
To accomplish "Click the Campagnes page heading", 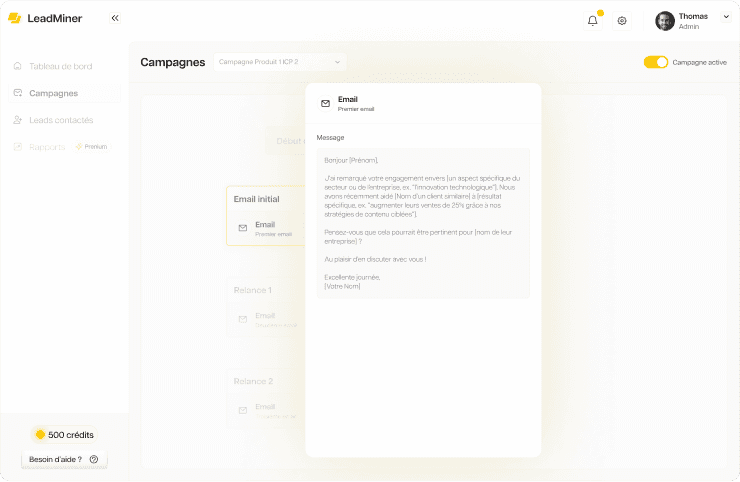I will tap(173, 62).
